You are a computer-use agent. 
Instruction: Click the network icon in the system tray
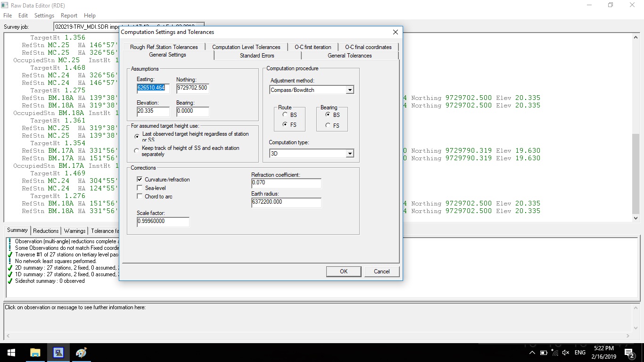tap(554, 352)
